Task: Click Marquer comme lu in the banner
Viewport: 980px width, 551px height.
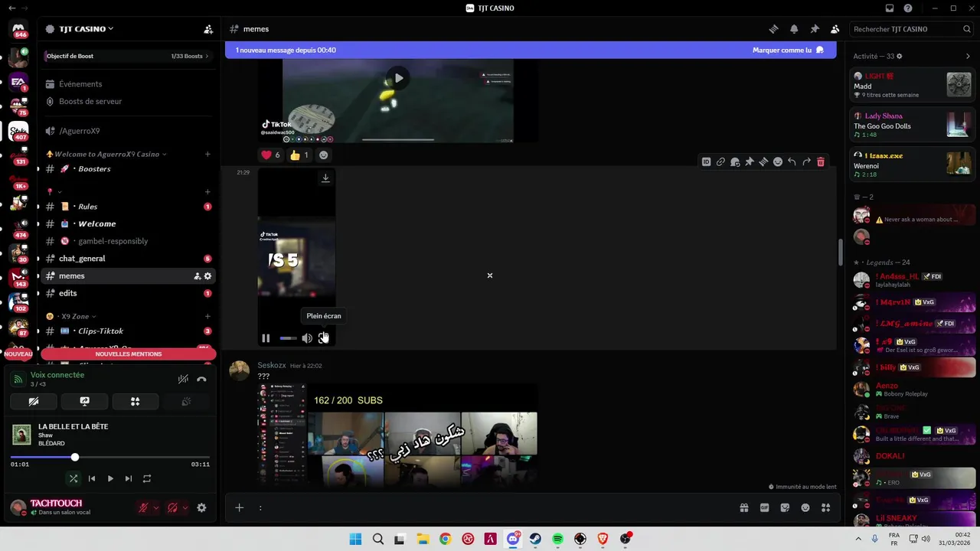Action: coord(788,50)
